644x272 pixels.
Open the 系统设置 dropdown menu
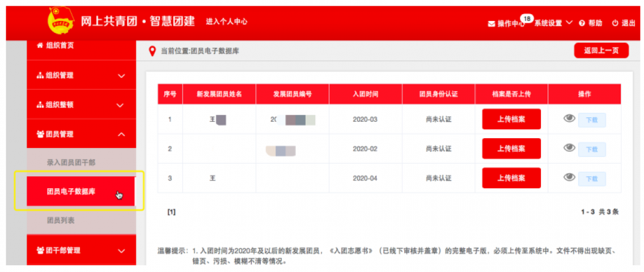point(552,23)
